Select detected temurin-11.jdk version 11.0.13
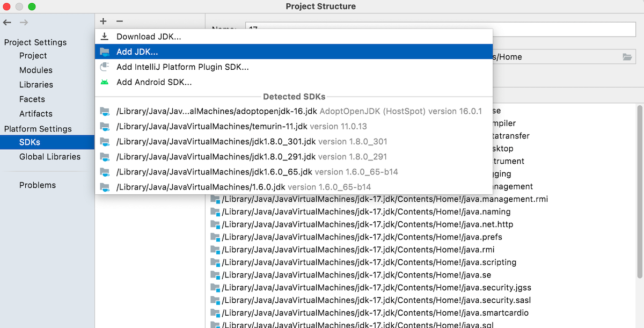The height and width of the screenshot is (328, 644). point(294,126)
